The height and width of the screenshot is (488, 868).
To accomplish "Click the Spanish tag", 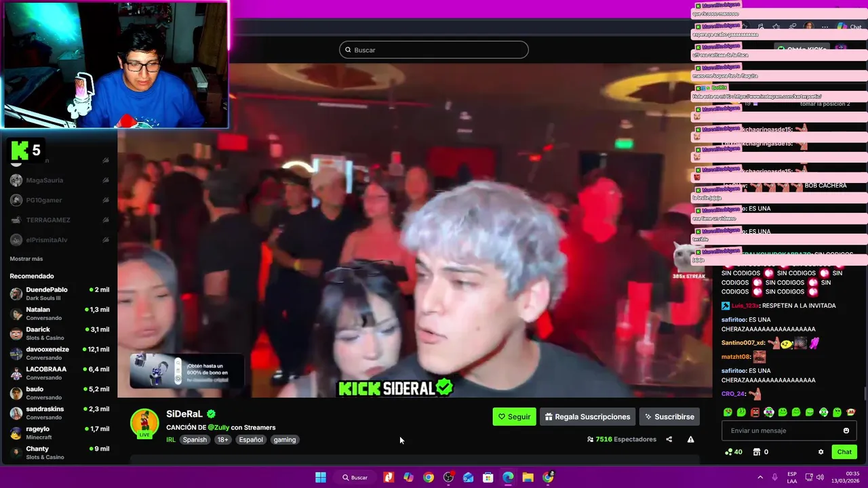I will tap(195, 440).
